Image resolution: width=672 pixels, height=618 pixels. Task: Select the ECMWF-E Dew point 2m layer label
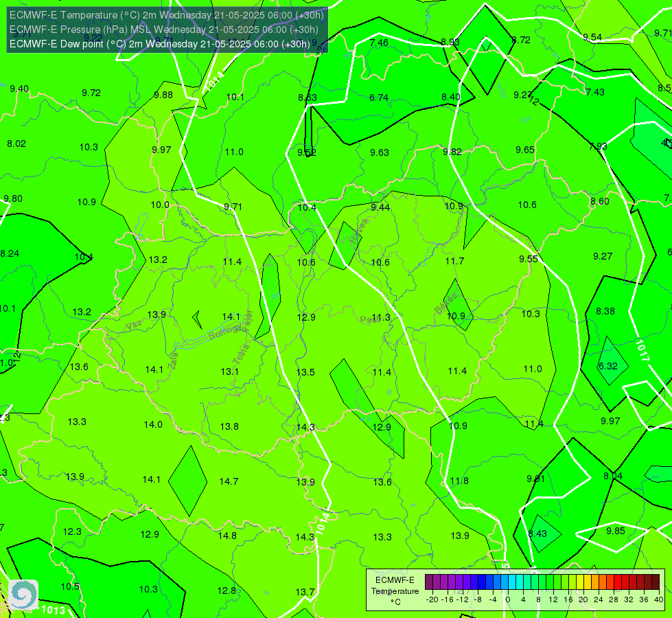tap(159, 44)
